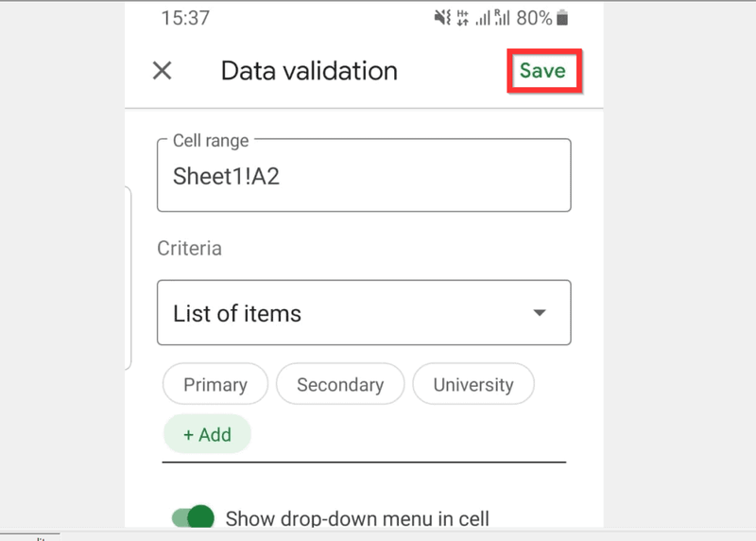Close the Data validation screen with X
This screenshot has height=541, width=756.
click(x=162, y=70)
